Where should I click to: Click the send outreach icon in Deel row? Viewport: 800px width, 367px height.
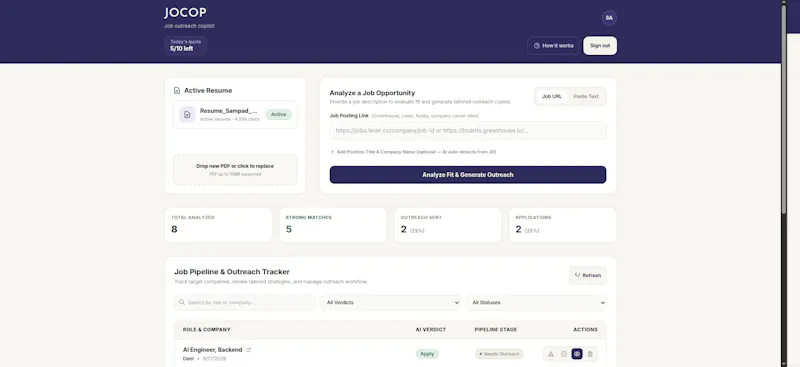pyautogui.click(x=551, y=354)
